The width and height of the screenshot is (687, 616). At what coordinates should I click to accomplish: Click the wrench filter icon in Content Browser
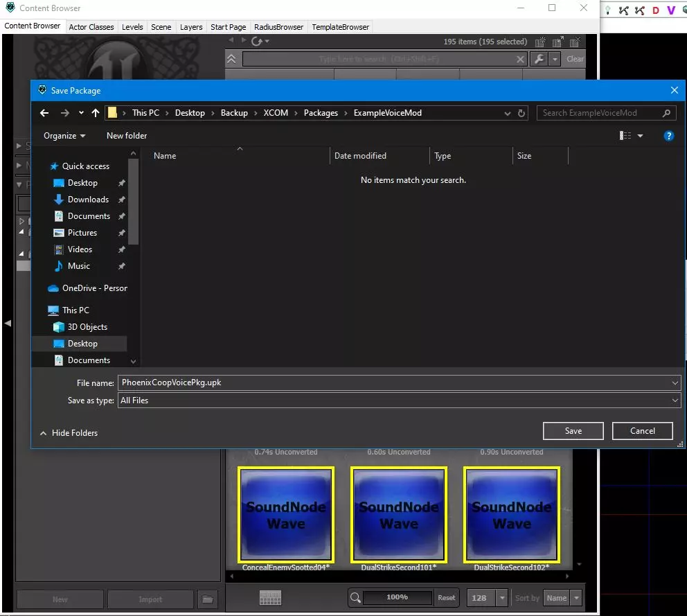click(539, 60)
